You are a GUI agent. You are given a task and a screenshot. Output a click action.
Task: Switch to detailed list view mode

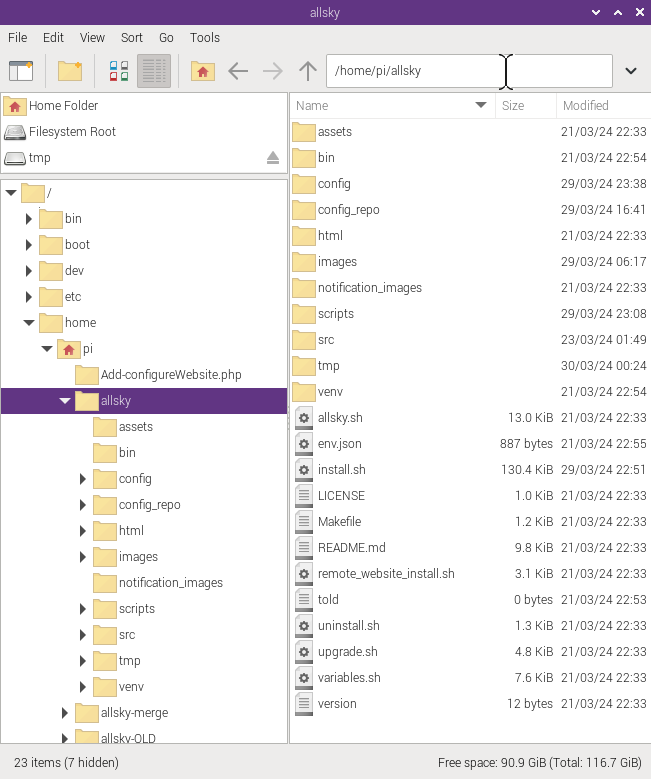(154, 71)
